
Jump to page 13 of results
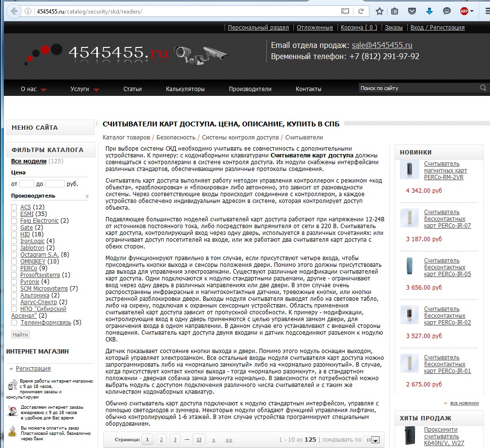pyautogui.click(x=199, y=440)
